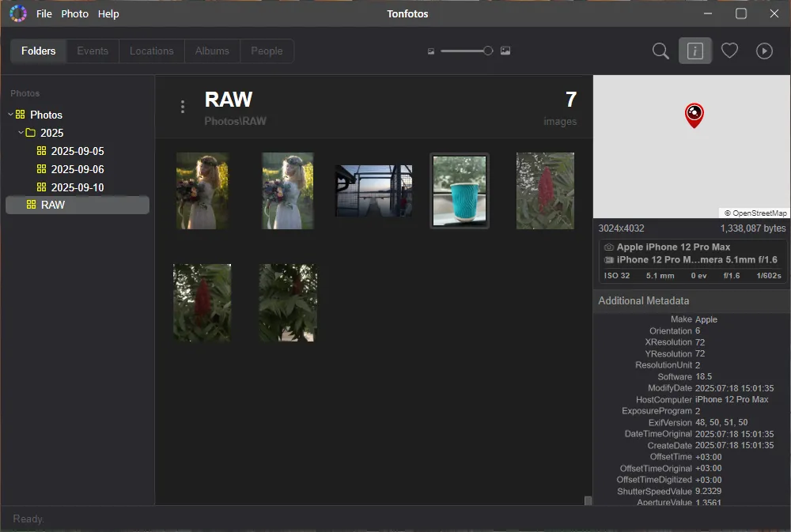Viewport: 791px width, 532px height.
Task: Open the three-dot menu beside RAW
Action: pos(183,107)
